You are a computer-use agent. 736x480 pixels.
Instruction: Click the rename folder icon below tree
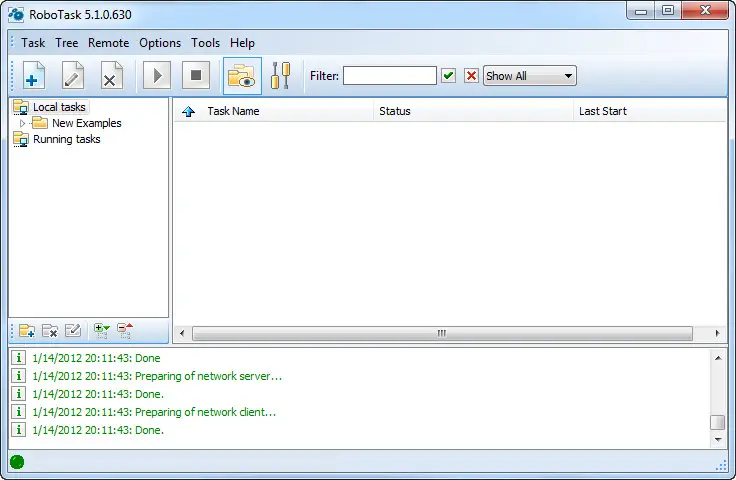coord(73,330)
